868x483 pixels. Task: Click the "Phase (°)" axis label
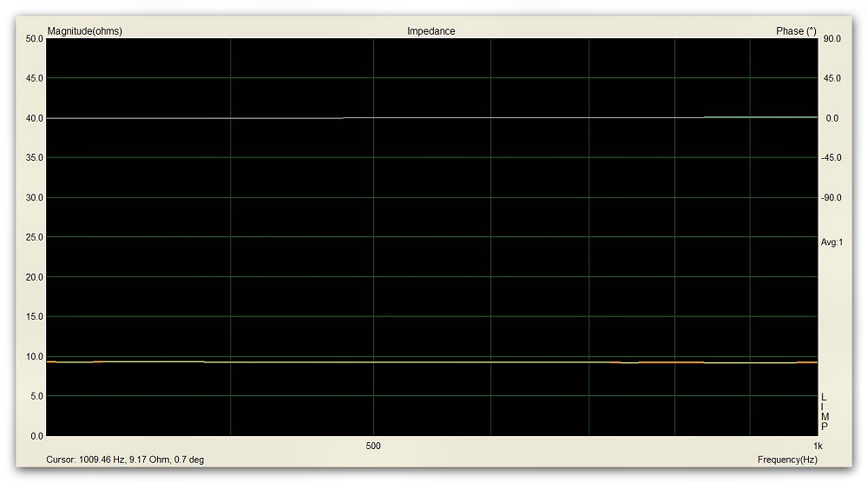pos(795,31)
